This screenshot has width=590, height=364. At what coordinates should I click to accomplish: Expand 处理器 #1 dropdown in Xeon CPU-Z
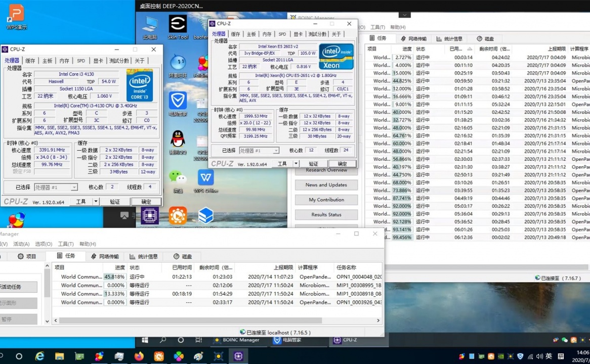(276, 151)
